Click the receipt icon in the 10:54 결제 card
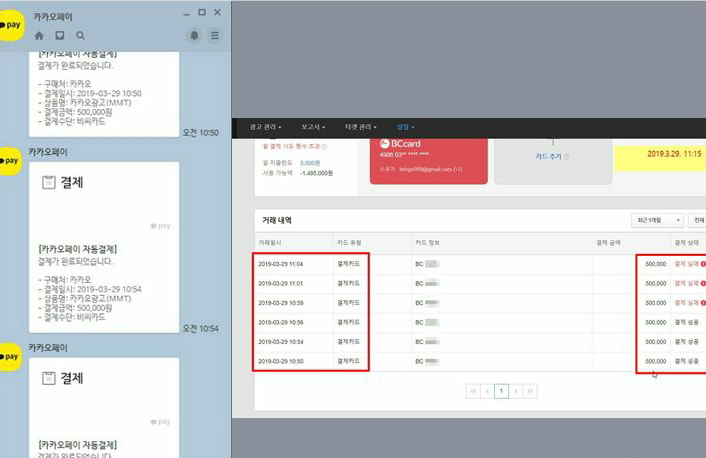706x458 pixels. [49, 182]
